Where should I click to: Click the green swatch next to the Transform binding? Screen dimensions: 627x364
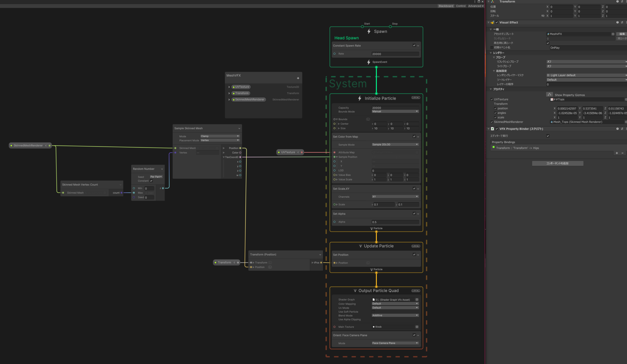point(493,148)
